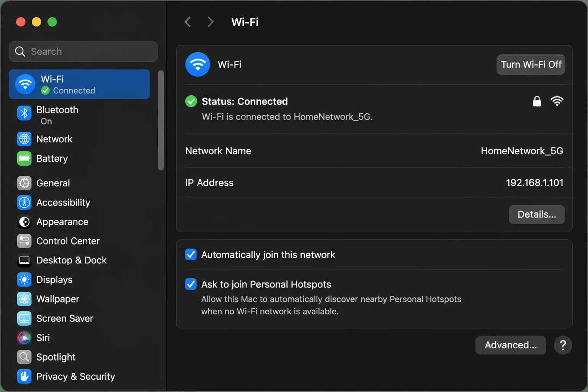Click the Personal Hotspots description text
Viewport: 588px width, 392px height.
pos(331,305)
